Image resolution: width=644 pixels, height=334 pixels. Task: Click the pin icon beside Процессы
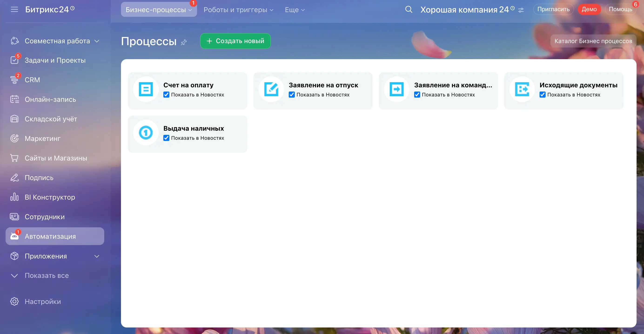(x=184, y=42)
